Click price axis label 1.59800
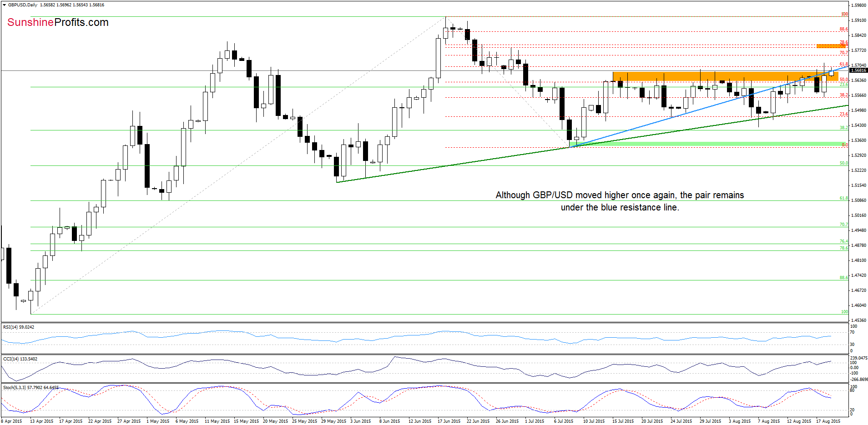 [x=859, y=5]
